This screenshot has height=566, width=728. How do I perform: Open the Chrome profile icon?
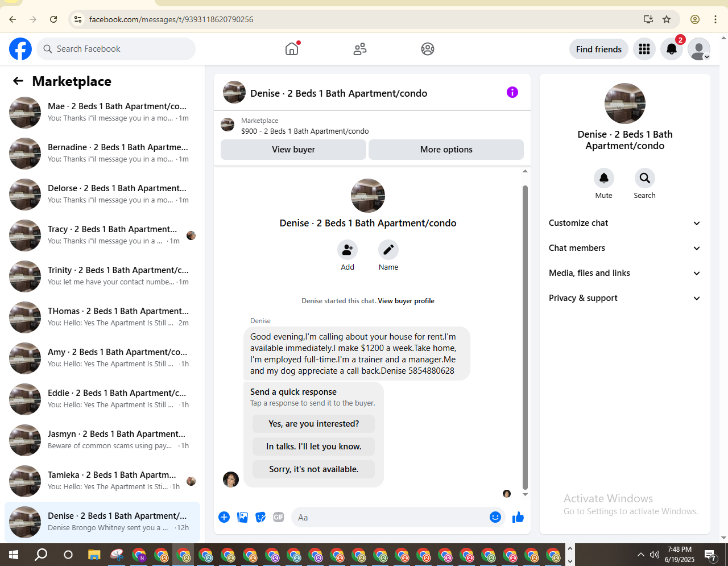(x=695, y=19)
